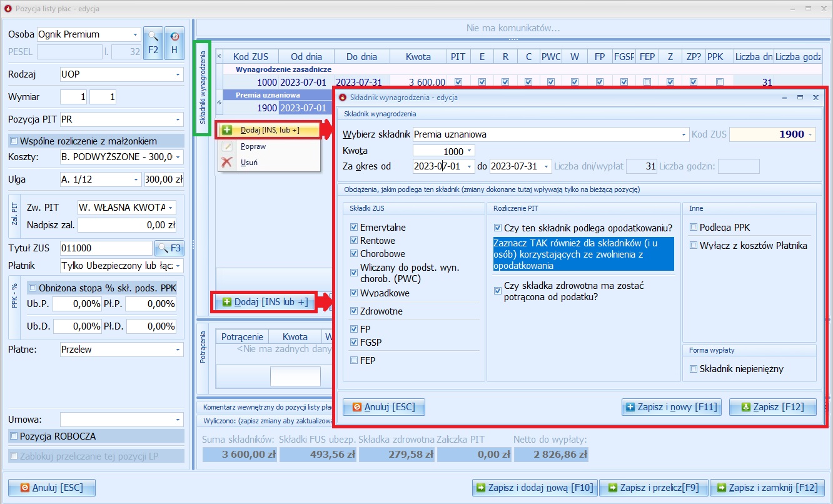The image size is (833, 504).
Task: Click Zapisz i nowy [F11]
Action: pos(672,406)
